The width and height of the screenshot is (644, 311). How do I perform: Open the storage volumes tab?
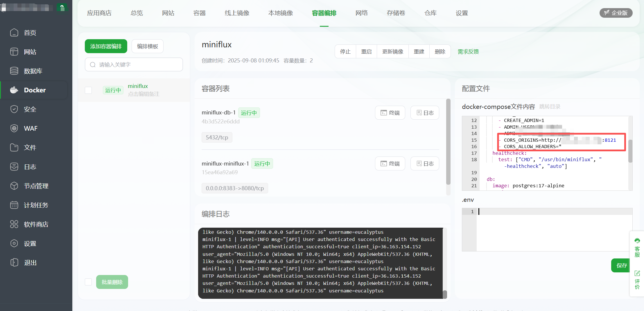396,13
